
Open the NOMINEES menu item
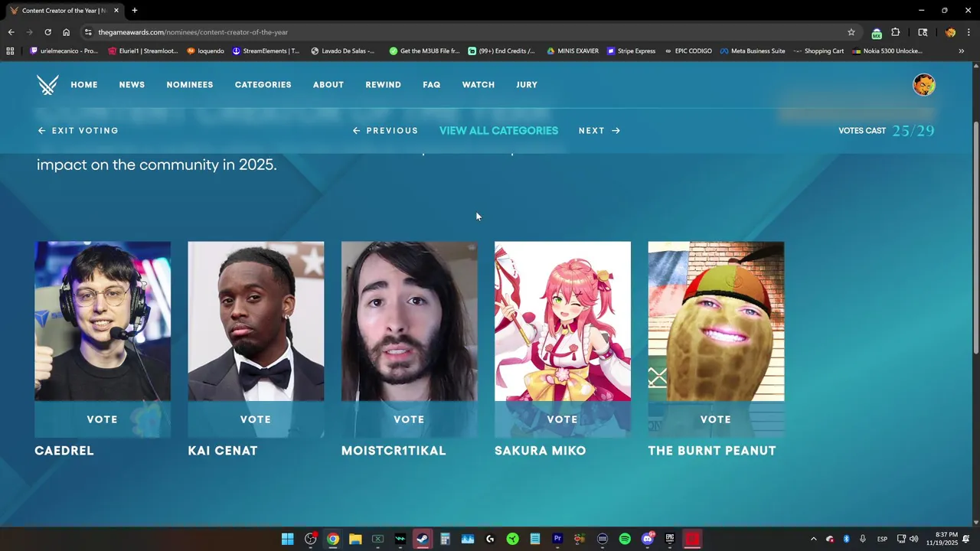tap(190, 85)
